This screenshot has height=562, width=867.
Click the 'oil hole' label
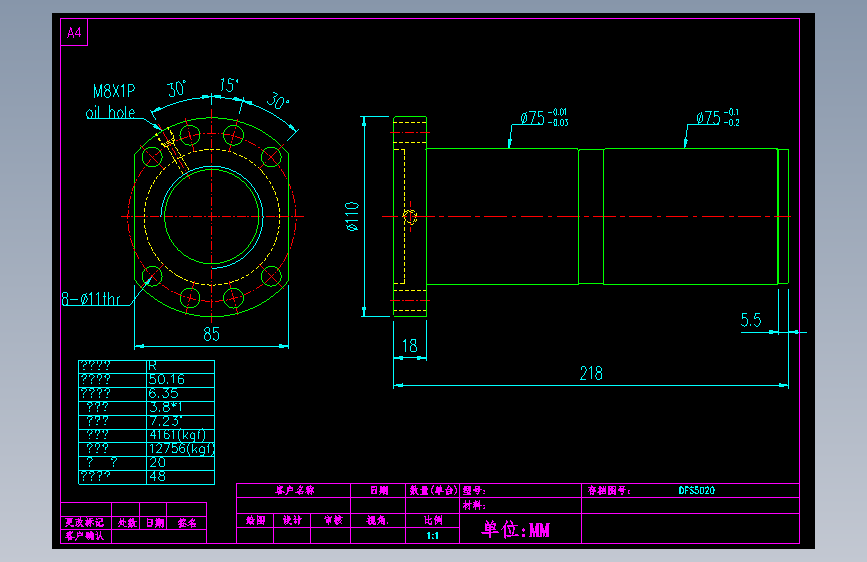tap(111, 112)
